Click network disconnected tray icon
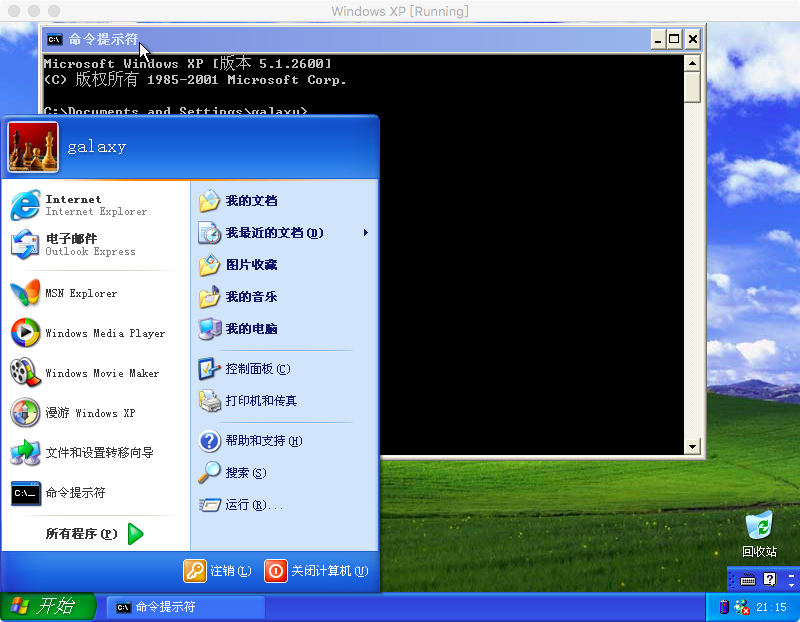The width and height of the screenshot is (800, 622). [x=741, y=607]
